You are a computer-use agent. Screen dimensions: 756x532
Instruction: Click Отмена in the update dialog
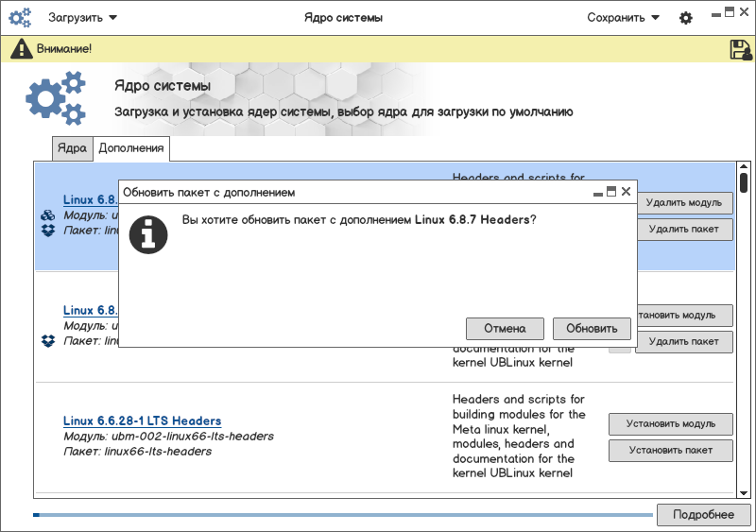[x=505, y=329]
